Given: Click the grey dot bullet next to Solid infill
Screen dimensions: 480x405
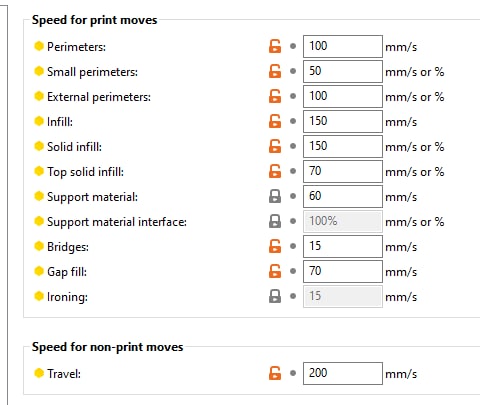Looking at the screenshot, I should [x=293, y=146].
